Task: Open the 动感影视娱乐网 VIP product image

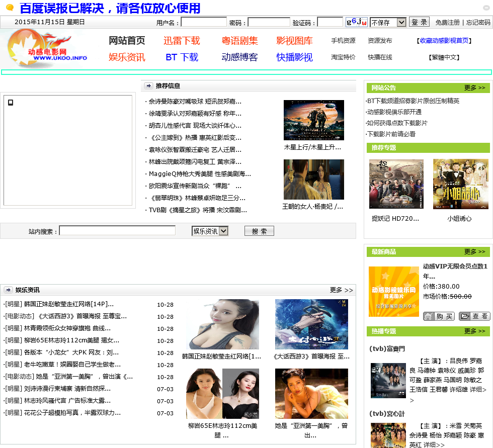Action: 393,292
